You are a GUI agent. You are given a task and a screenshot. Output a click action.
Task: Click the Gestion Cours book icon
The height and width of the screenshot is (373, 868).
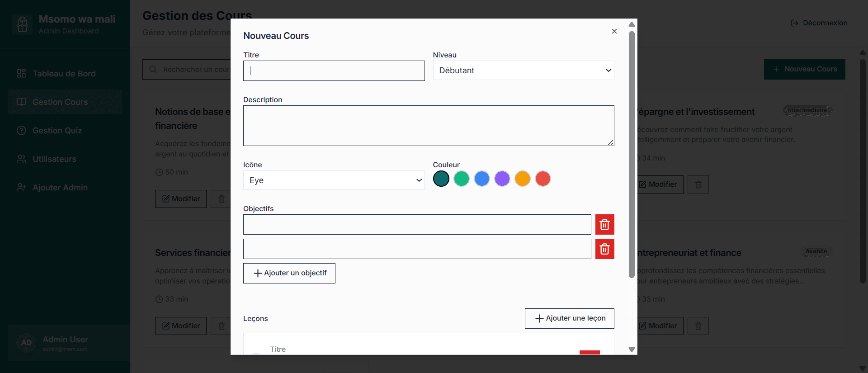pos(21,102)
